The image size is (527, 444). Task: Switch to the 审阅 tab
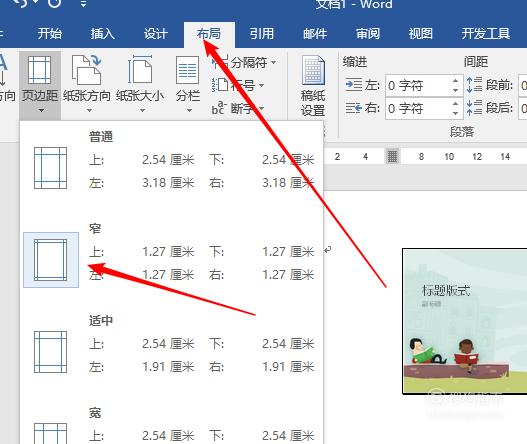point(368,34)
